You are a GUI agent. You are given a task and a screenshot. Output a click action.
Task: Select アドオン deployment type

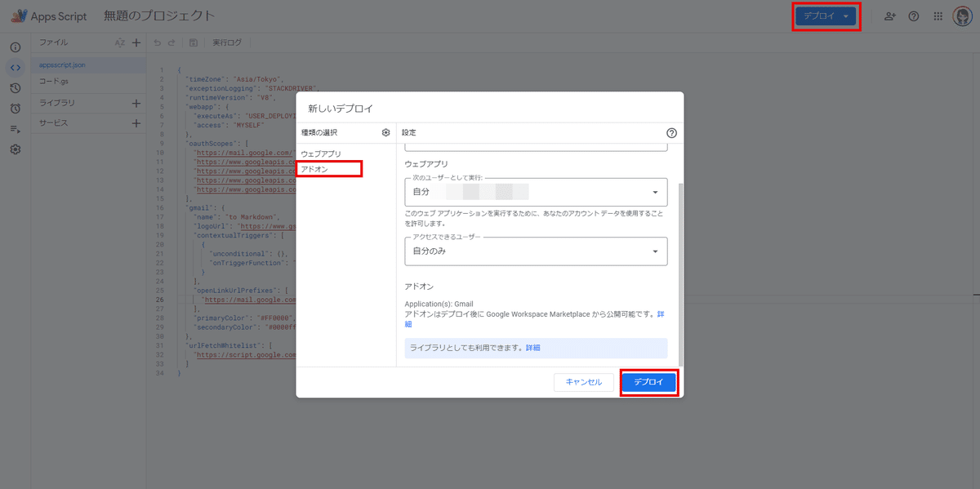click(x=315, y=169)
